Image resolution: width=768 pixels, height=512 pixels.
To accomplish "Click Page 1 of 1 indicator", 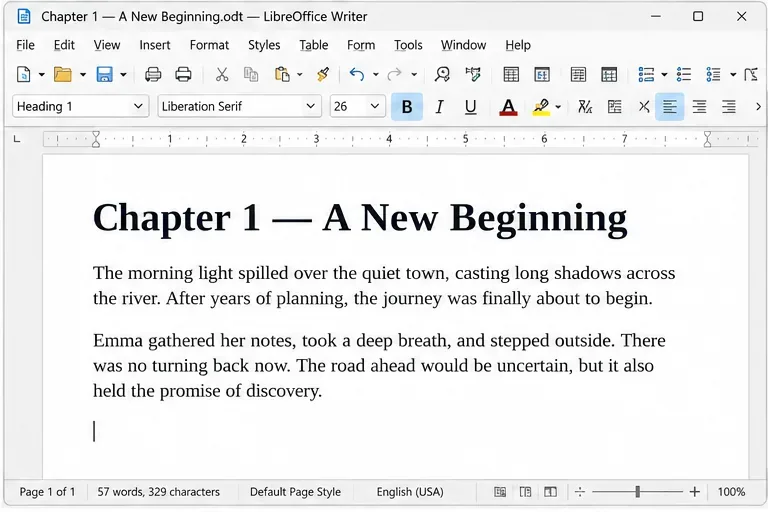I will coord(48,491).
